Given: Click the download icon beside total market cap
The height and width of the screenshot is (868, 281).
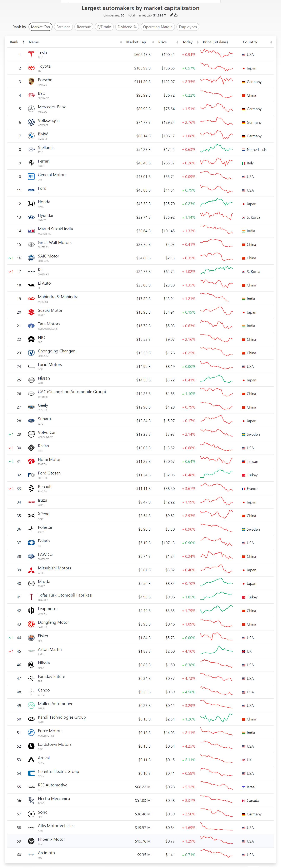Looking at the screenshot, I should pos(176,15).
